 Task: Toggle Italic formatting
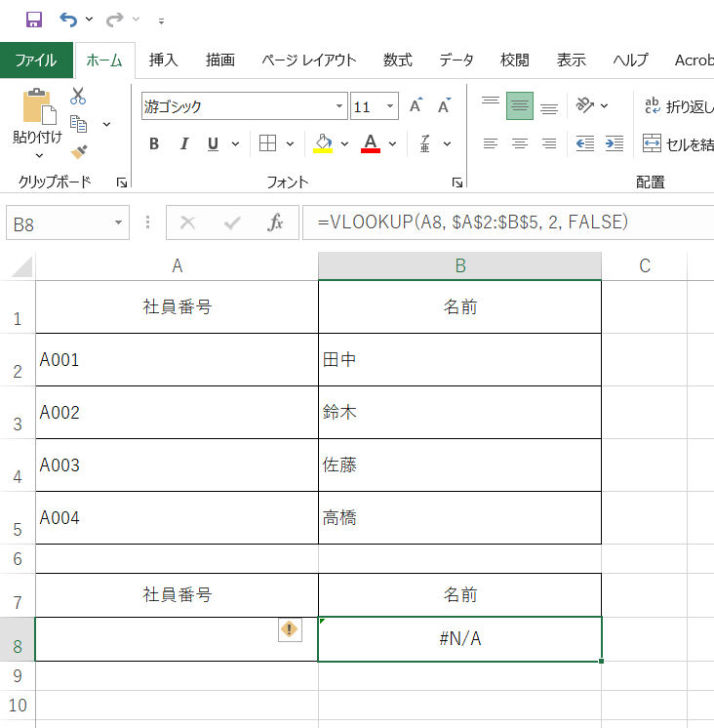coord(183,144)
